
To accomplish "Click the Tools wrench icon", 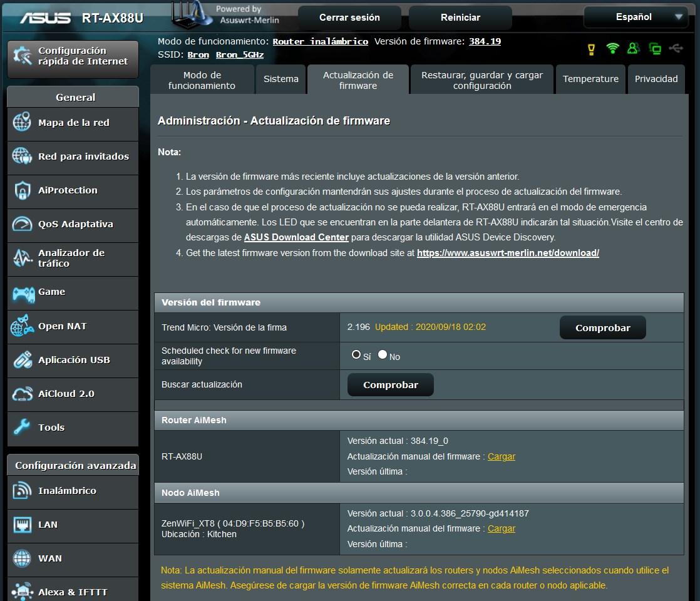I will click(x=21, y=427).
